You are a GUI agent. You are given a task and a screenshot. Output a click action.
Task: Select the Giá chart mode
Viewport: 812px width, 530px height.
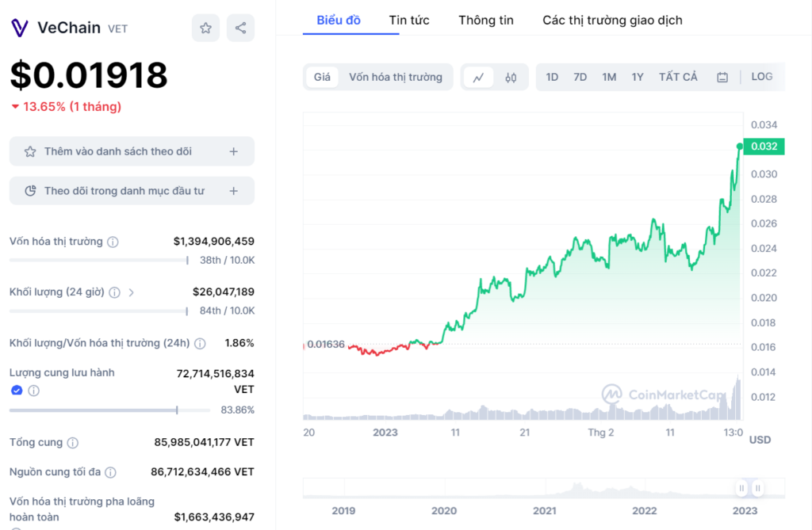click(322, 77)
